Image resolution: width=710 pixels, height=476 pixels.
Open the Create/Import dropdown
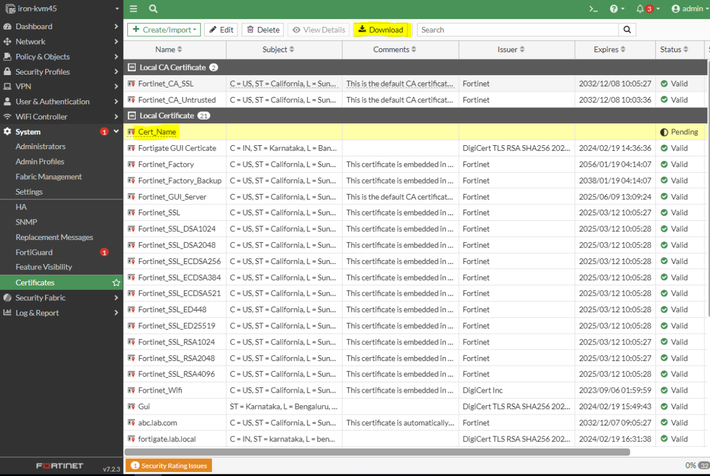click(164, 30)
